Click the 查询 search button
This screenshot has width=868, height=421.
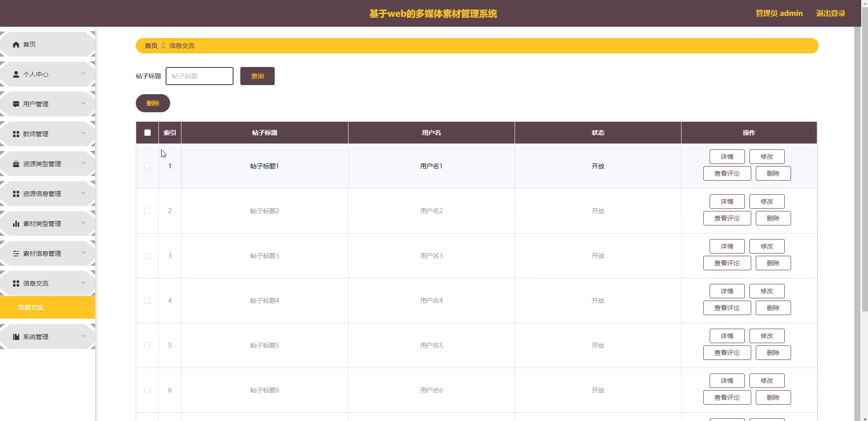258,76
